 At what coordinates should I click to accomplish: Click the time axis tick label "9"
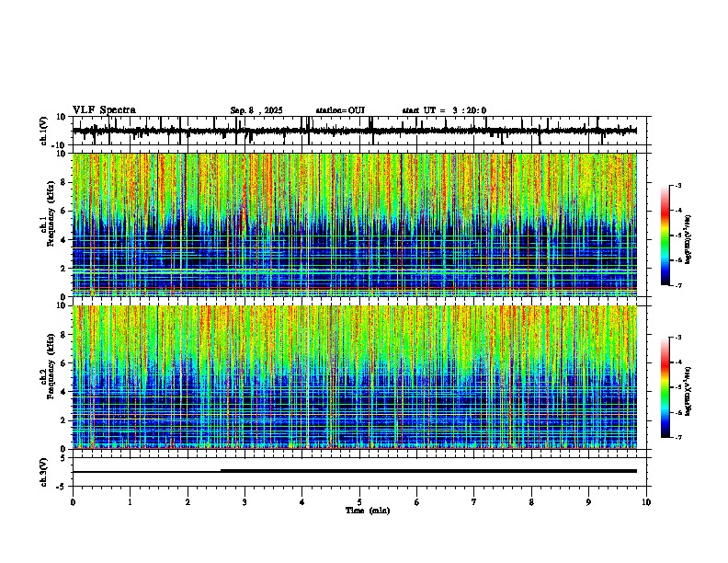(x=588, y=502)
